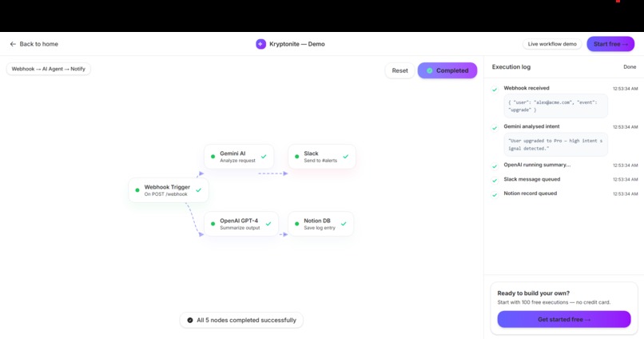Click the checkmark on the Webhook Trigger node
Screen dimensions: 644x339
(199, 190)
